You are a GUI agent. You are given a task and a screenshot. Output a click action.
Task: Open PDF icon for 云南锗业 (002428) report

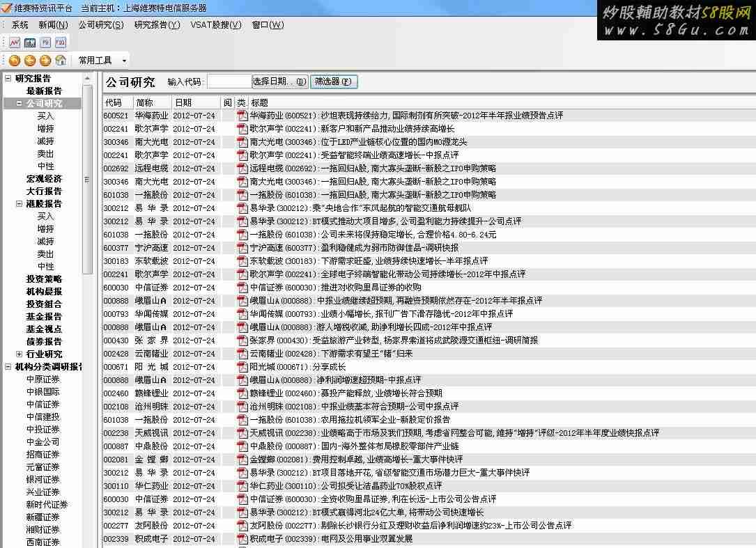pyautogui.click(x=242, y=354)
